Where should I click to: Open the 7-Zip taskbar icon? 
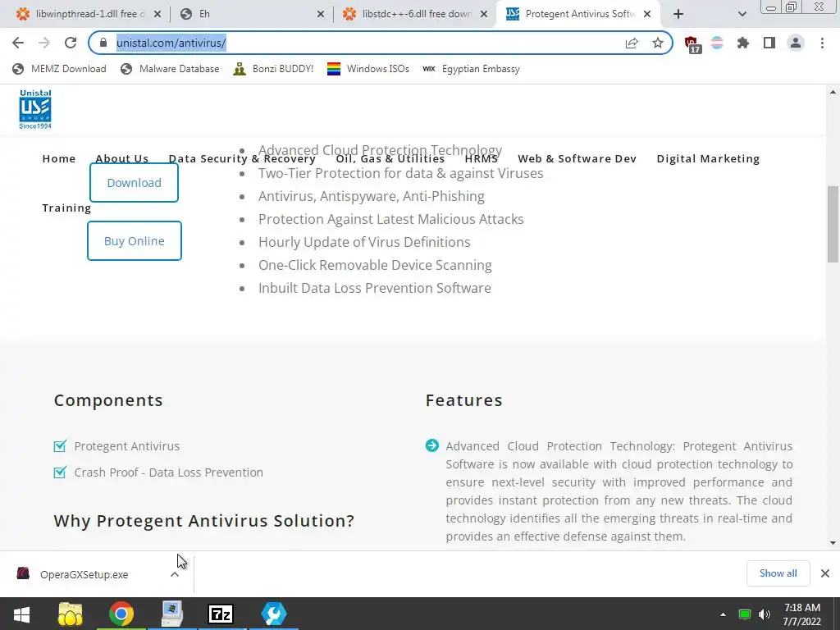click(x=221, y=614)
